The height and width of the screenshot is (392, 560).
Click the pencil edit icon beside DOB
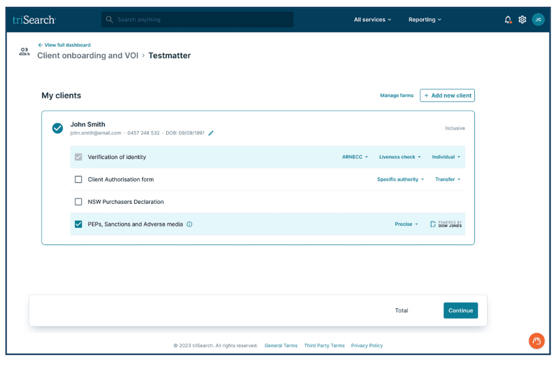(211, 133)
